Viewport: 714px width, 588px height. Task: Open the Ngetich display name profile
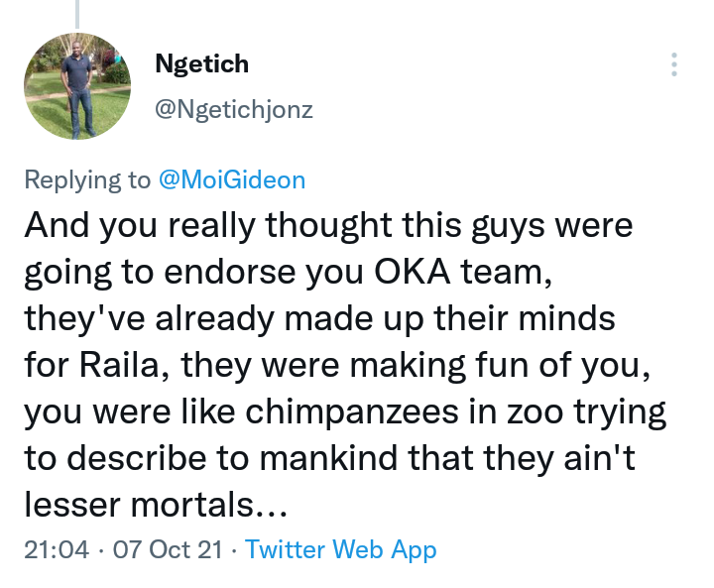[x=202, y=64]
